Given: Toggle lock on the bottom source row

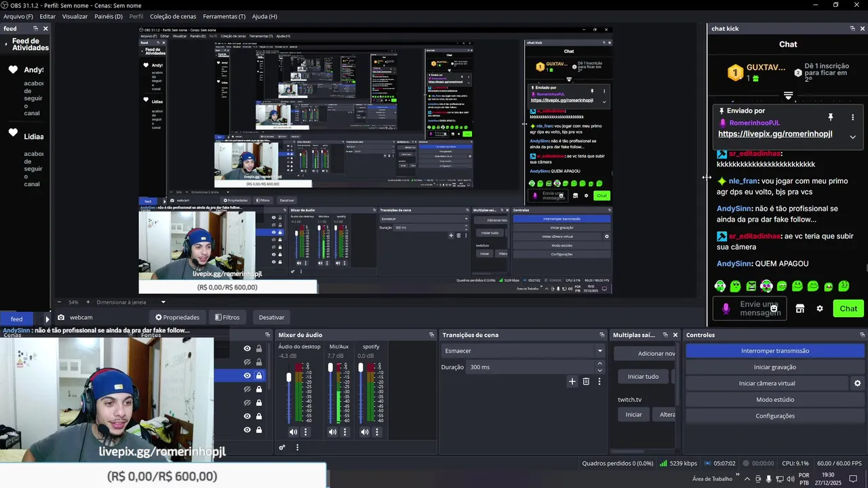Looking at the screenshot, I should coord(258,430).
